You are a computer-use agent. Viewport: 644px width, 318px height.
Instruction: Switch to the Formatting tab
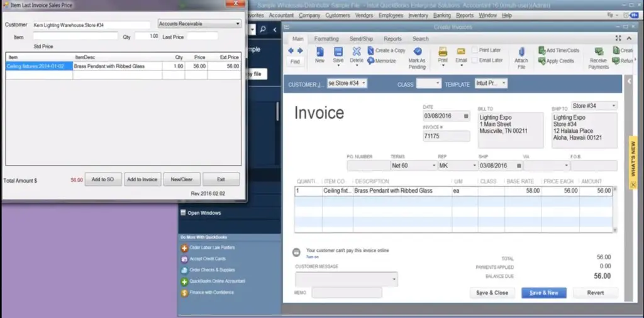tap(326, 39)
